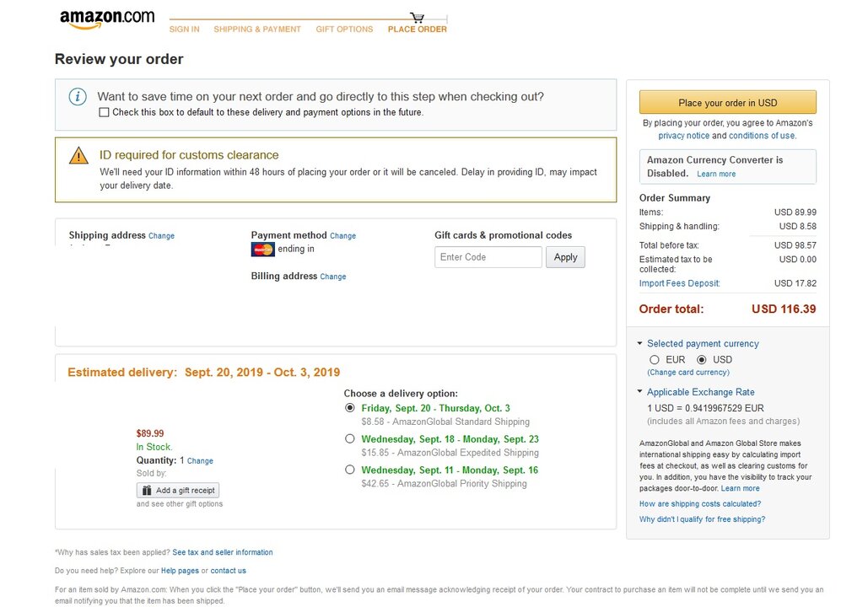Click the In Stock status text
Viewport: 868px width, 607px height.
(154, 447)
